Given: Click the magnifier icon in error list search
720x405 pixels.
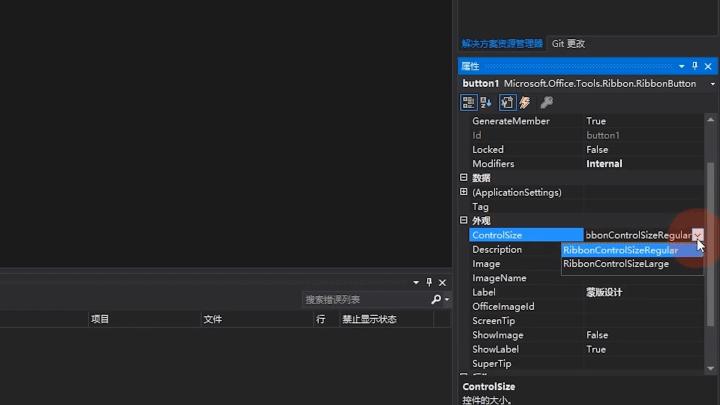Looking at the screenshot, I should point(436,299).
